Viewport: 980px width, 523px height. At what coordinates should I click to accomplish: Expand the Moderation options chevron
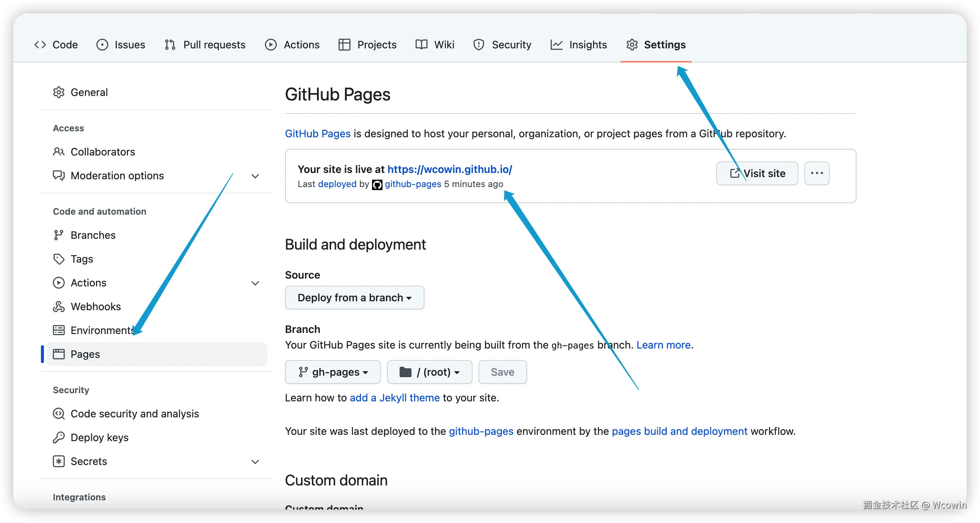pyautogui.click(x=255, y=176)
